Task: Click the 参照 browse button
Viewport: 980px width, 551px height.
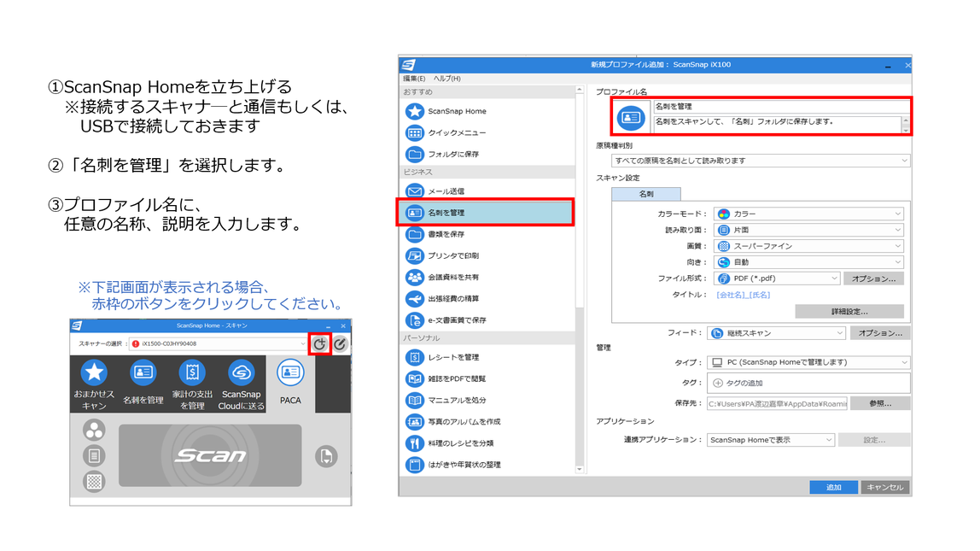Action: [x=880, y=403]
